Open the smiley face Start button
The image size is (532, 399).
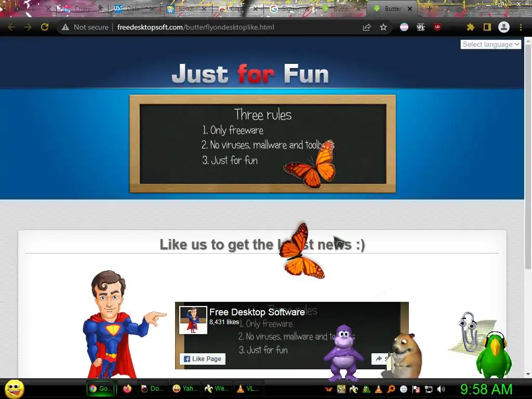(15, 389)
